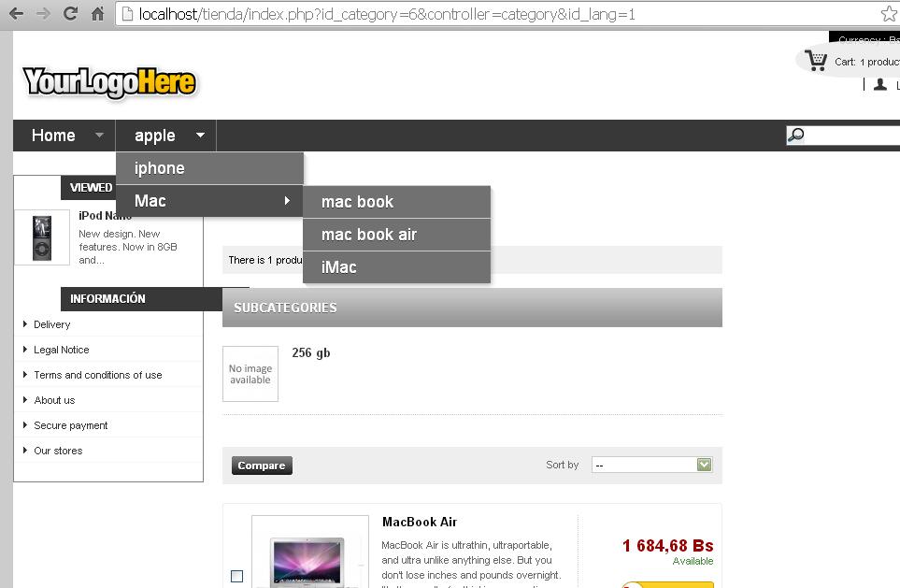Expand the apple menu arrow
Screen dimensions: 900x588
click(200, 136)
